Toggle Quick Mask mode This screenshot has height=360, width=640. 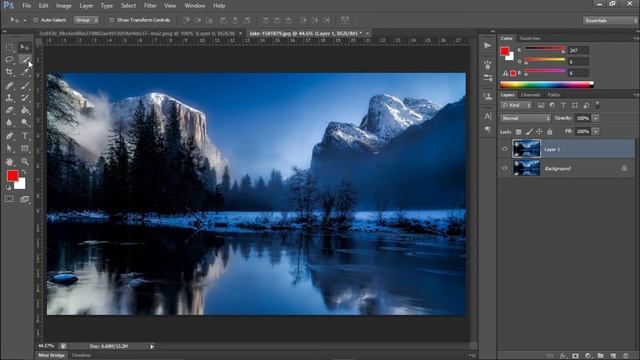pos(9,199)
